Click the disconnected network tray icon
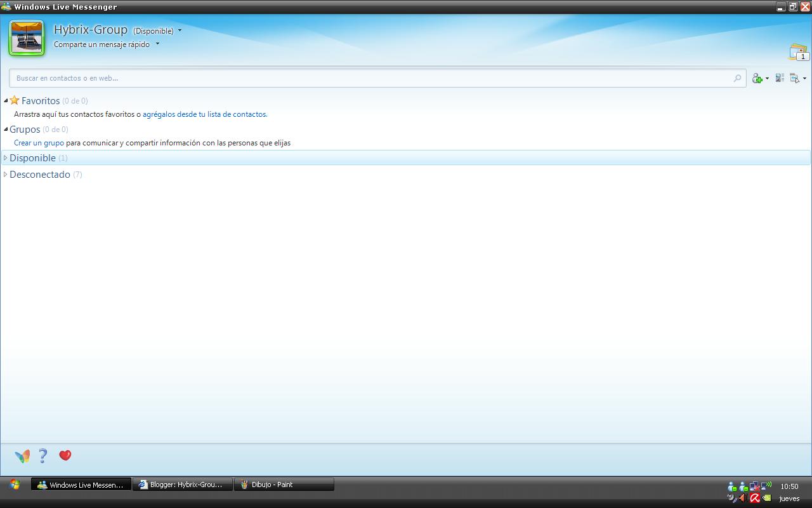 (x=755, y=486)
